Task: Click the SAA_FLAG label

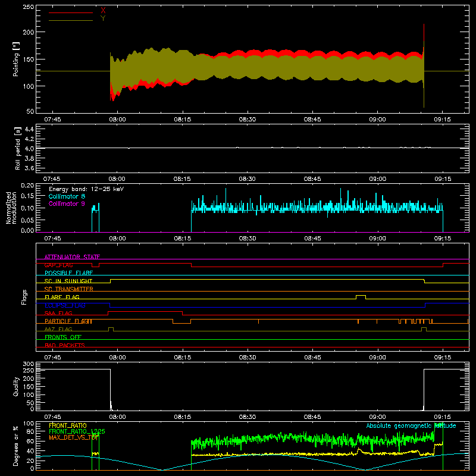Action: click(58, 313)
